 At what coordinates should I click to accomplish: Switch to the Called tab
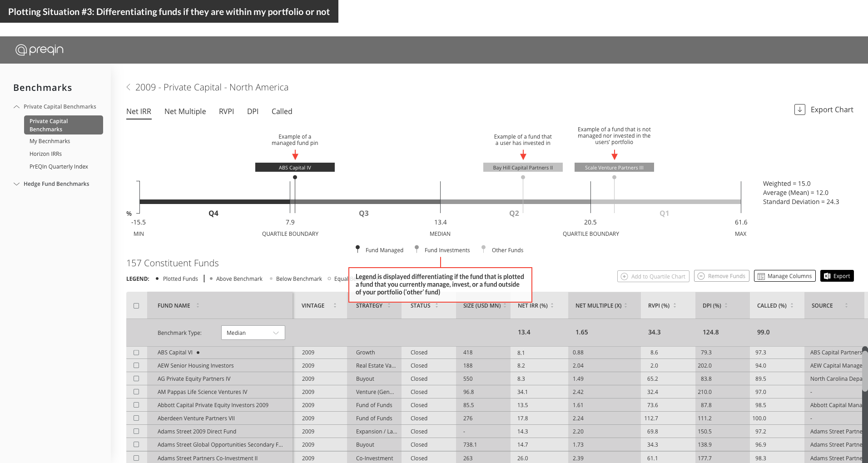282,111
